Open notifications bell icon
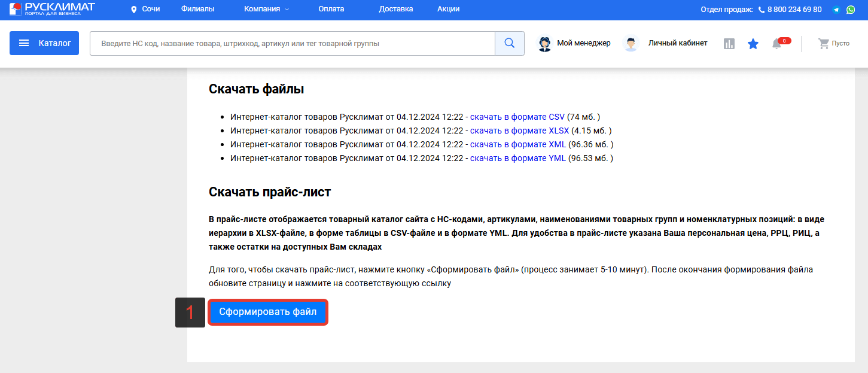Viewport: 868px width, 373px height. (776, 44)
